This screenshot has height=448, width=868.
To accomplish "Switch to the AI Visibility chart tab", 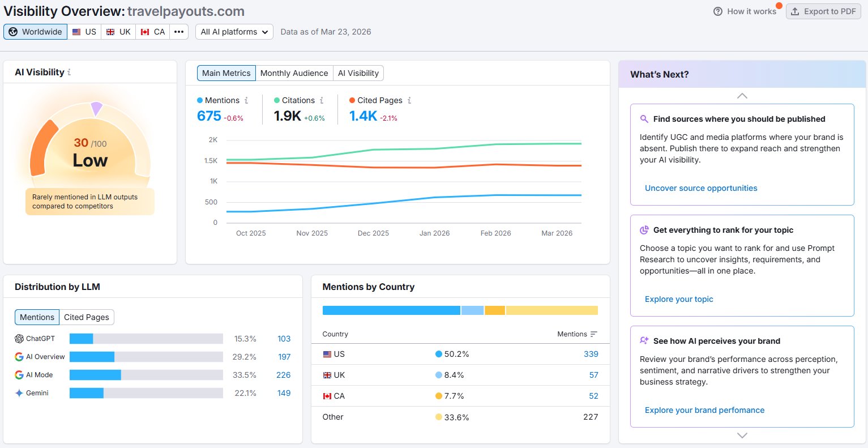I will click(358, 73).
